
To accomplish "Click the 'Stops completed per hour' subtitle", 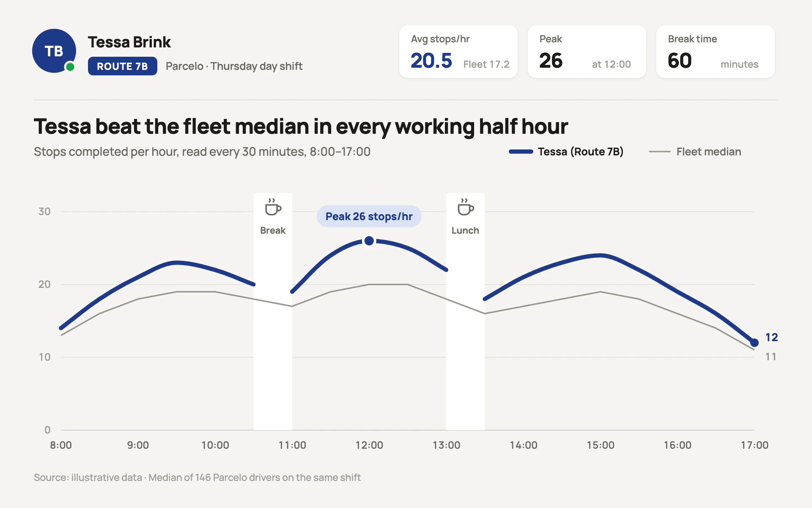I will (x=202, y=152).
